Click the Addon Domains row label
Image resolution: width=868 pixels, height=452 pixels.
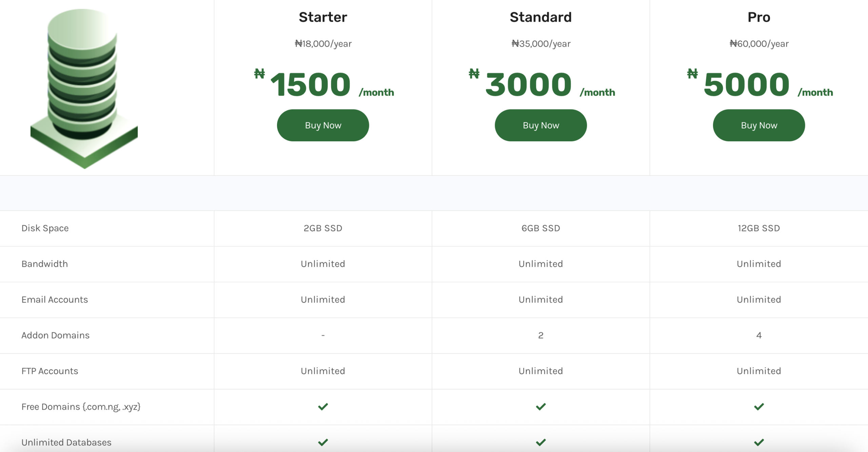click(x=55, y=335)
